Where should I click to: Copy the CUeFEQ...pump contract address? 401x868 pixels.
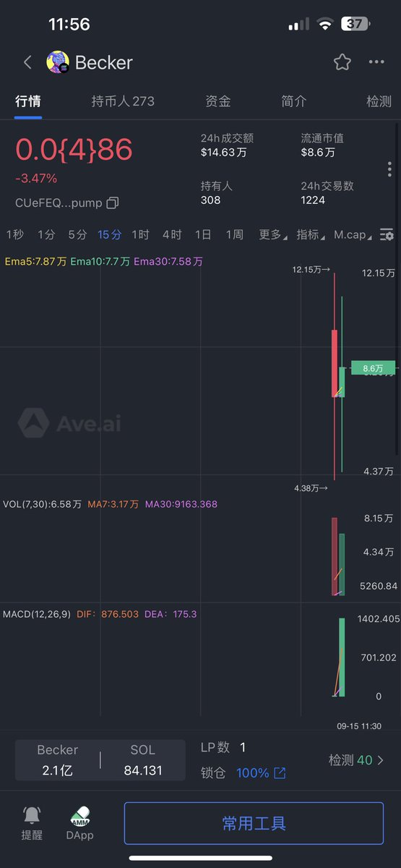(112, 203)
